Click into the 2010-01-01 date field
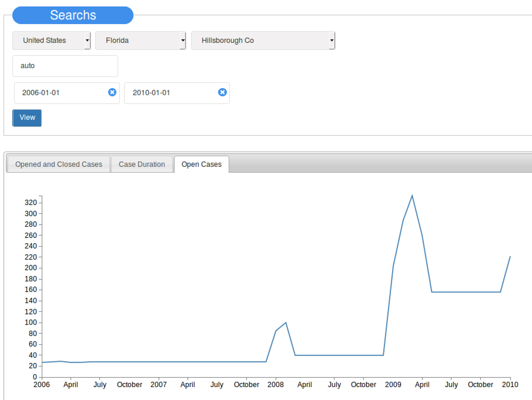This screenshot has height=400, width=532. (x=170, y=93)
